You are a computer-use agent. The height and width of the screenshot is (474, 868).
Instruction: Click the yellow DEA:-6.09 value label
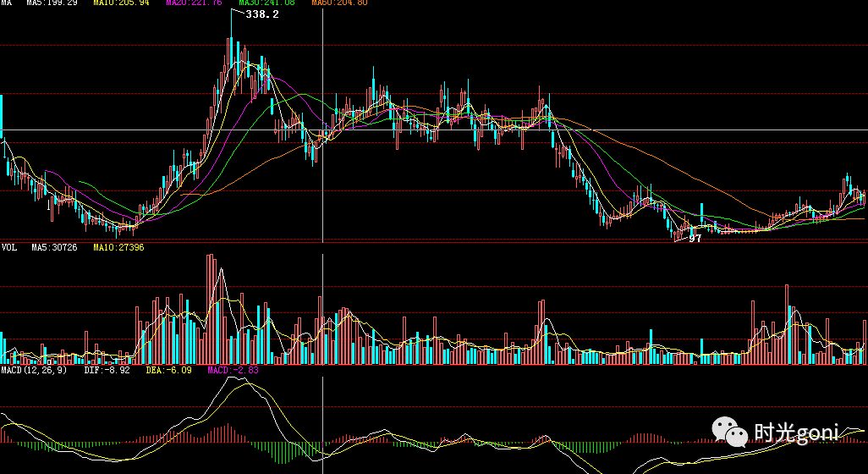pyautogui.click(x=169, y=370)
